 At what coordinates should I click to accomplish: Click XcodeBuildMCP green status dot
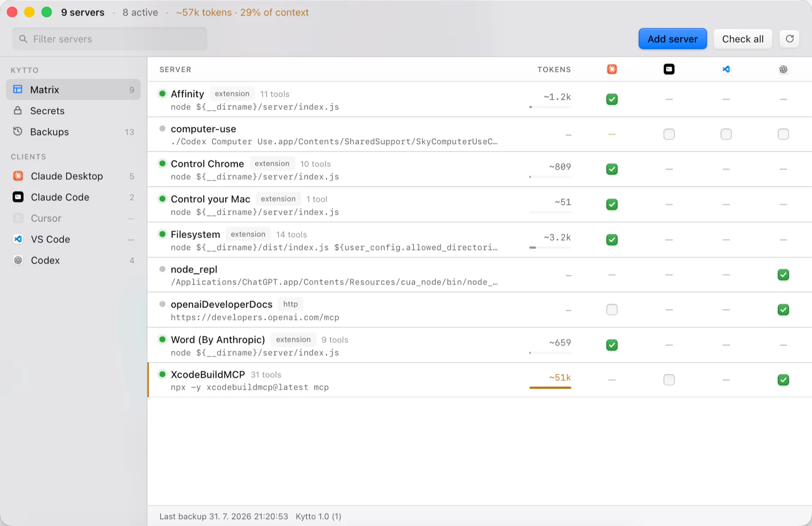tap(162, 374)
